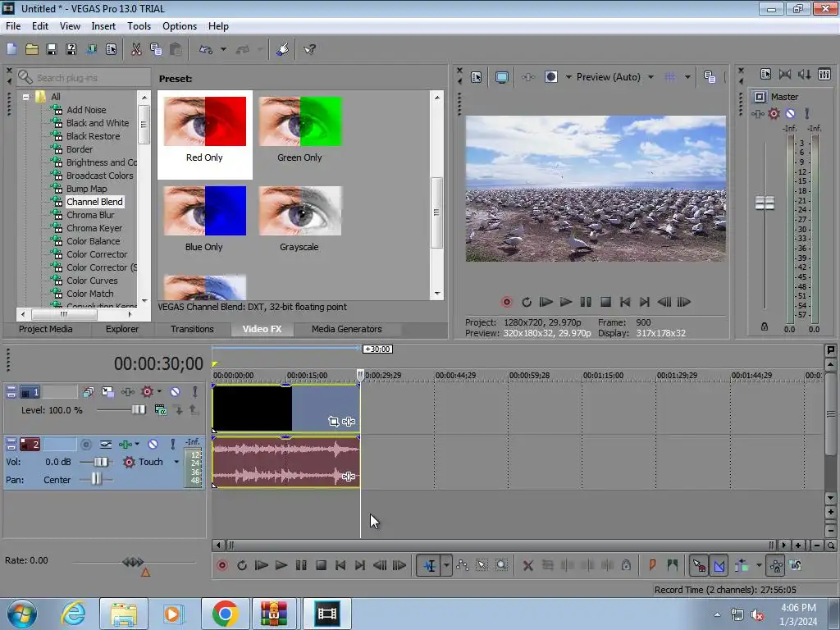Toggle Master bus mute
The height and width of the screenshot is (630, 840).
(790, 113)
